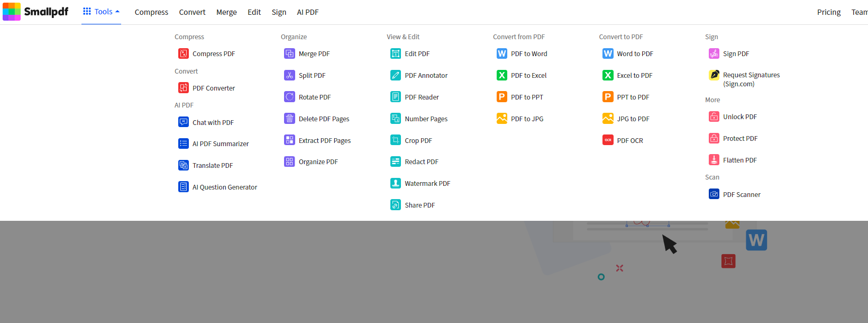Screen dimensions: 868x323
Task: Open the Compress item in top navigation
Action: coord(151,12)
